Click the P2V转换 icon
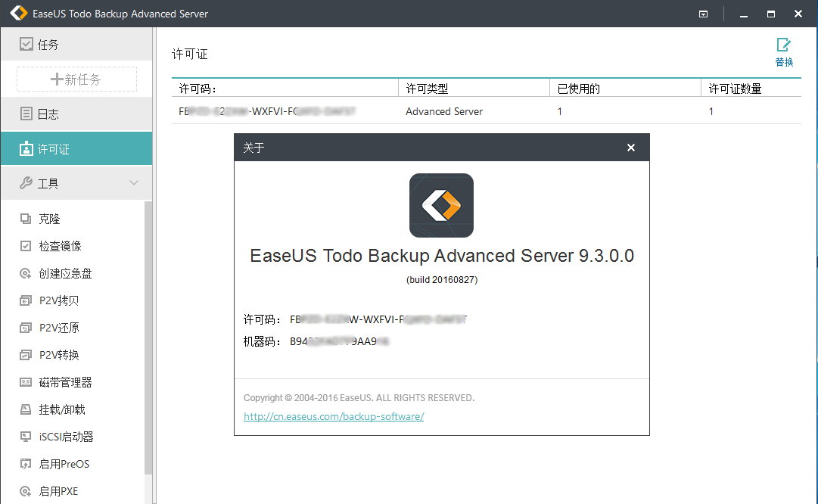The image size is (818, 504). [x=26, y=355]
